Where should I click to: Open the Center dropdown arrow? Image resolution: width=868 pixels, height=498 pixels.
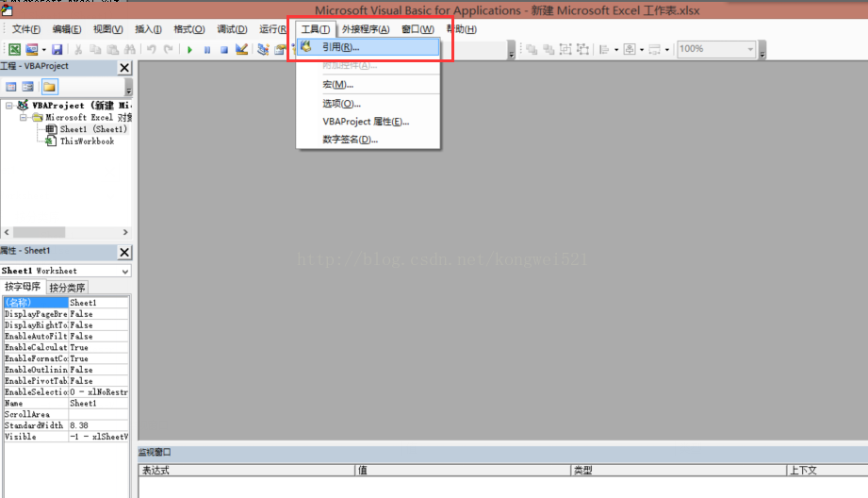[642, 49]
